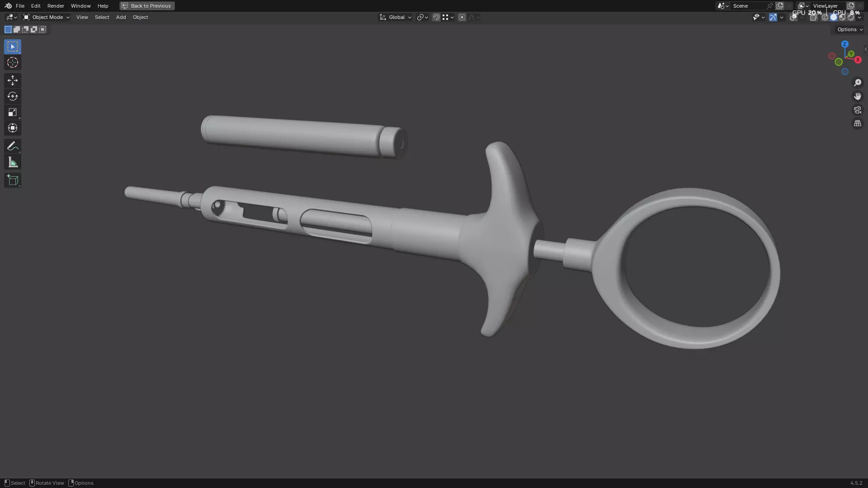
Task: Open the Global transform orientation dropdown
Action: pyautogui.click(x=396, y=17)
